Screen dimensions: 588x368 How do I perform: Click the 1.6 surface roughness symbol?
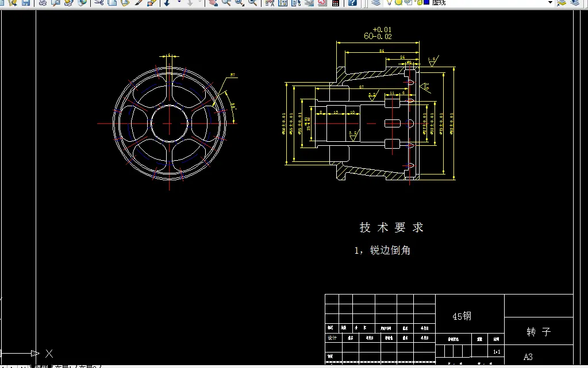(433, 61)
